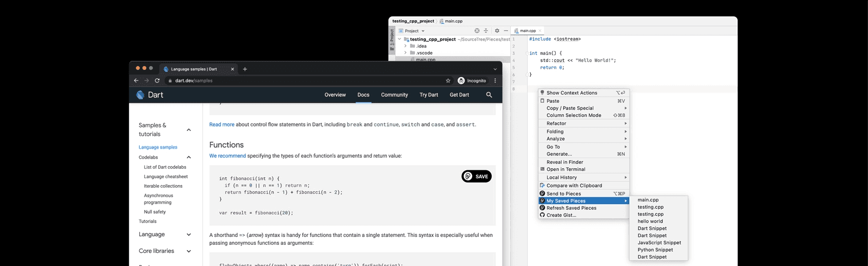Viewport: 868px width, 266px height.
Task: Open the Analyze submenu
Action: click(584, 139)
